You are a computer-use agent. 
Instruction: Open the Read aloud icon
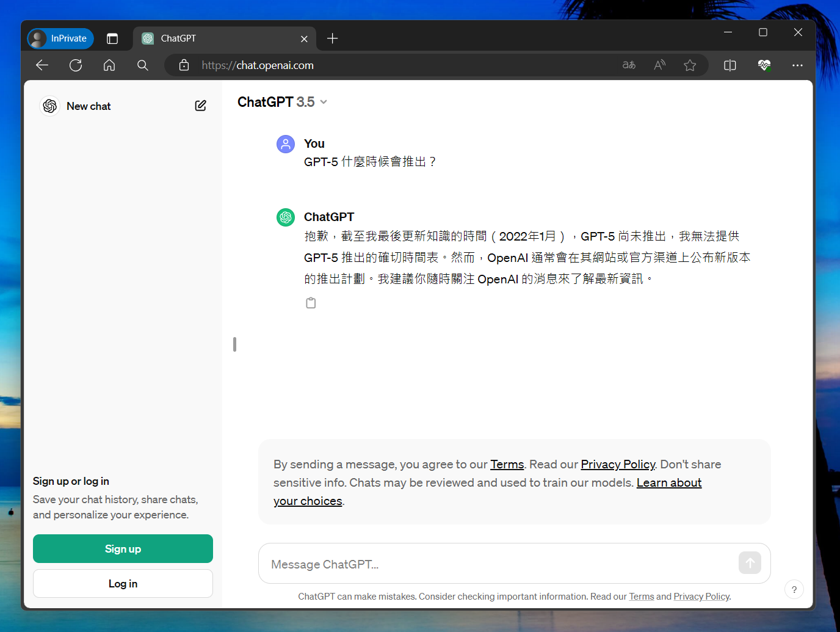coord(659,65)
